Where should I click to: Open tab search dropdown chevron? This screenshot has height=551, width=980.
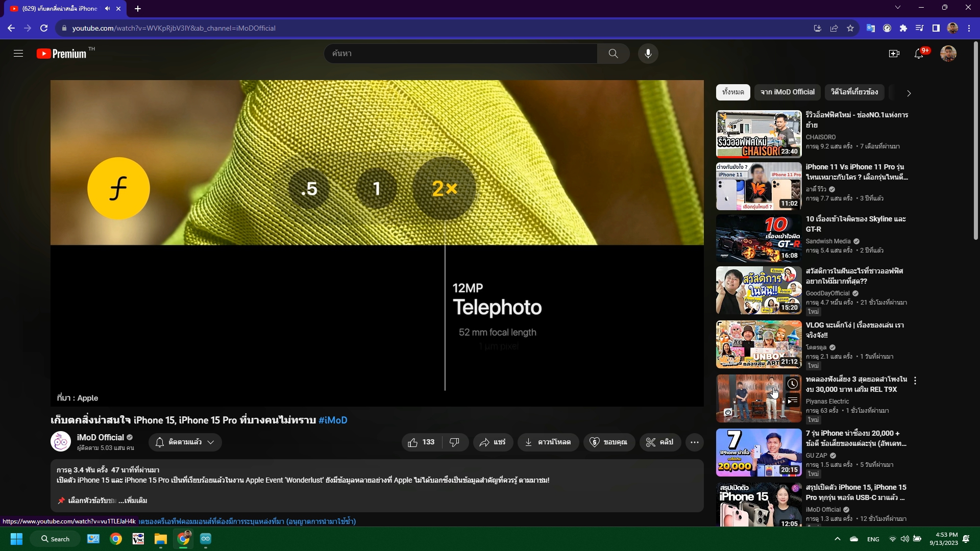tap(898, 8)
